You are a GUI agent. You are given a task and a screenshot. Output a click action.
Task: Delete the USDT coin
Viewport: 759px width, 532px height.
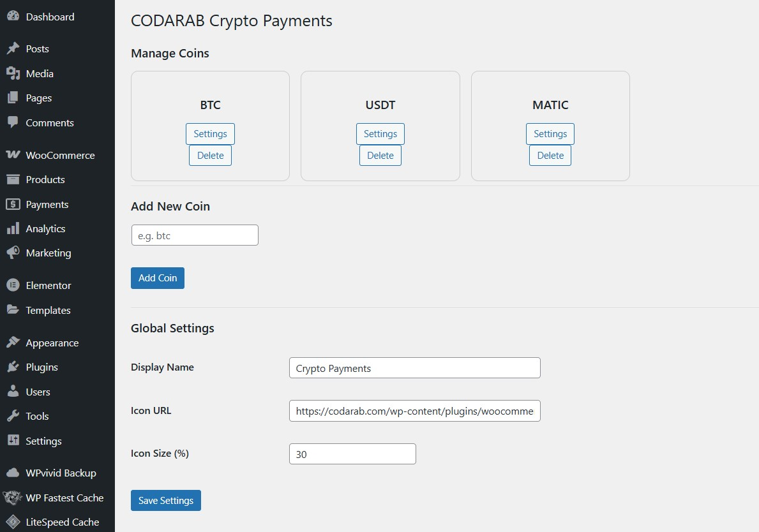[x=380, y=155]
